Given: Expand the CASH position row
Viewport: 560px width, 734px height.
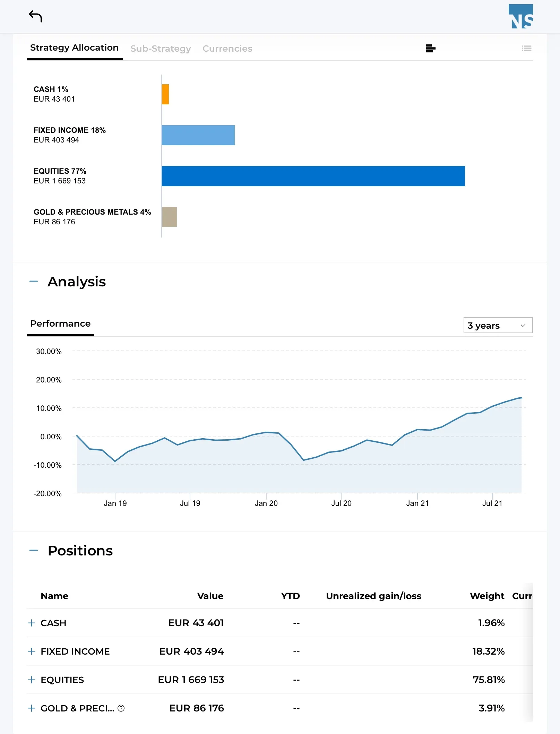Looking at the screenshot, I should point(32,623).
